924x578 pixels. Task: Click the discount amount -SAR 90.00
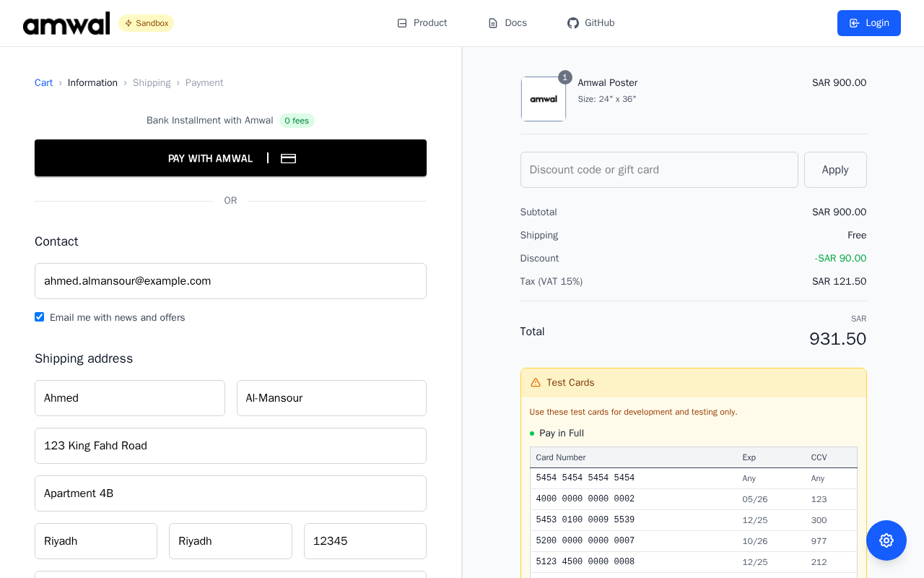pos(840,259)
